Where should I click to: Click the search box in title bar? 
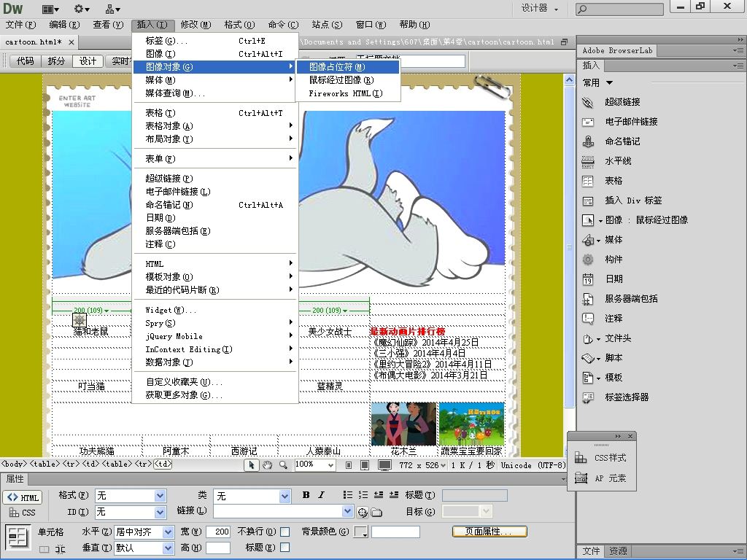click(619, 9)
